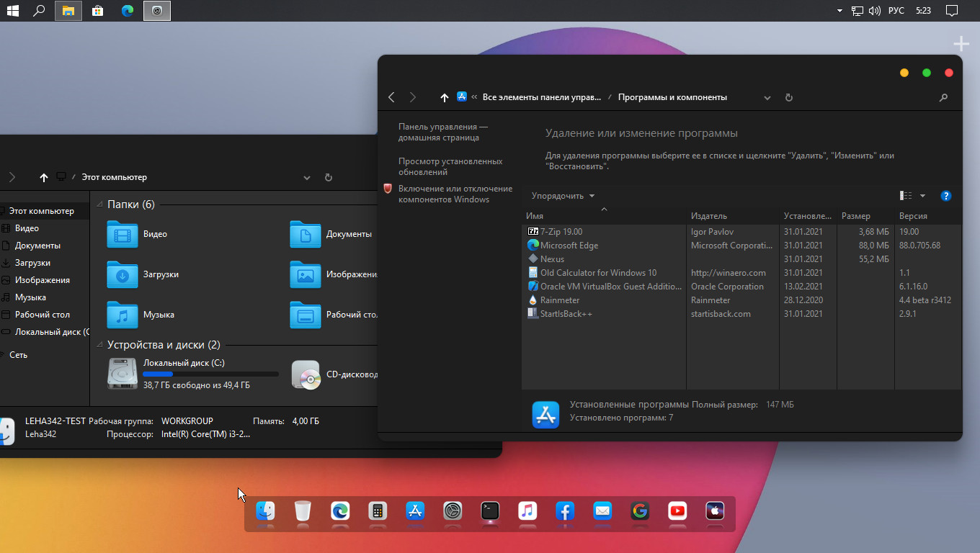Sort by Размер column header

pyautogui.click(x=866, y=216)
